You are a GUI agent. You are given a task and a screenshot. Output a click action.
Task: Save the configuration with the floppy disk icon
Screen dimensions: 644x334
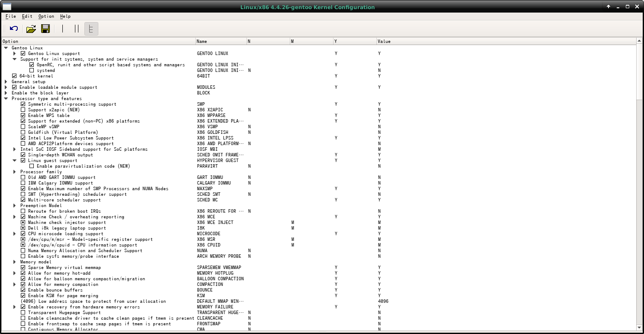[x=45, y=28]
